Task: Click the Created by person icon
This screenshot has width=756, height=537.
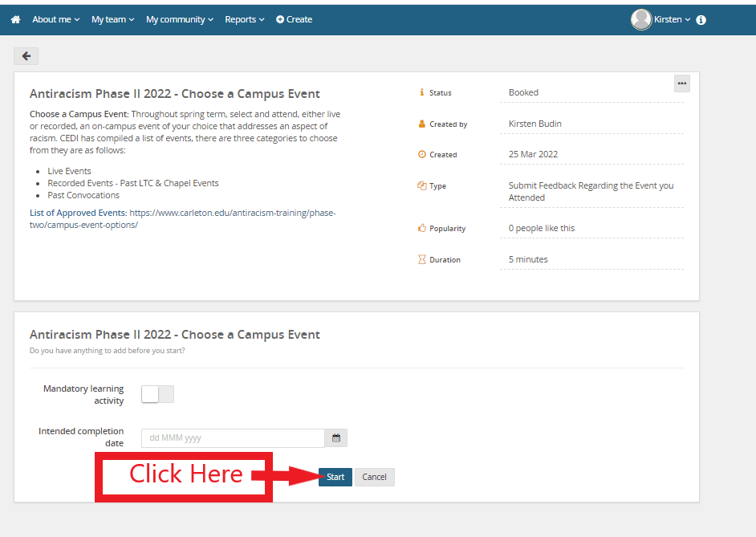Action: click(422, 124)
